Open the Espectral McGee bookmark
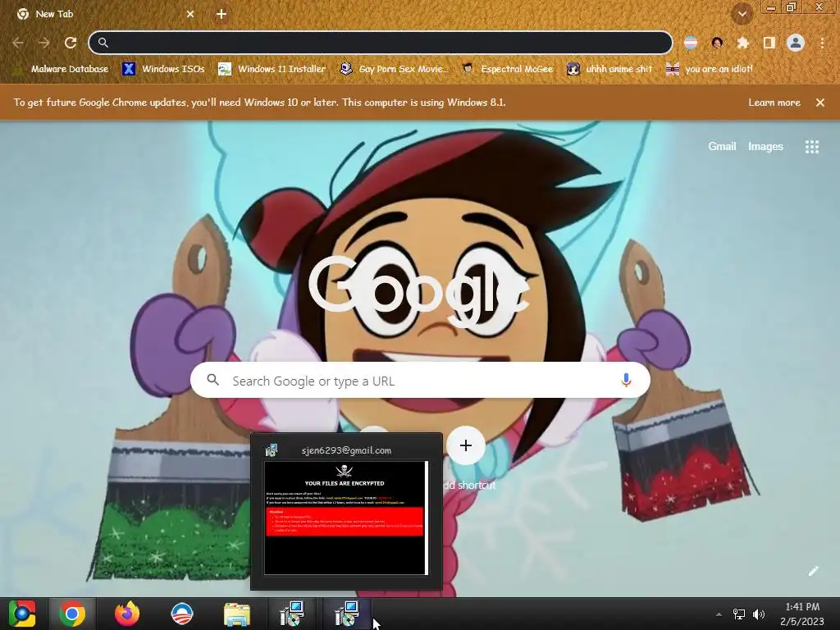This screenshot has height=630, width=840. click(x=507, y=69)
